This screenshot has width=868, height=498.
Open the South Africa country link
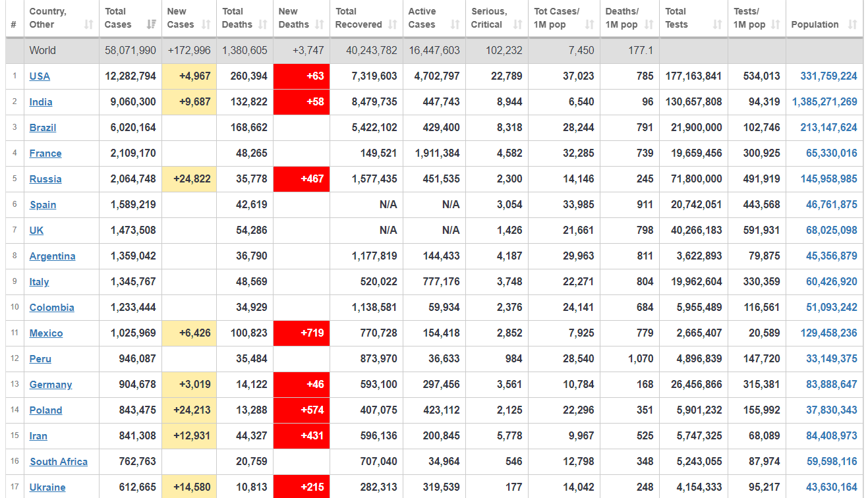pyautogui.click(x=59, y=462)
